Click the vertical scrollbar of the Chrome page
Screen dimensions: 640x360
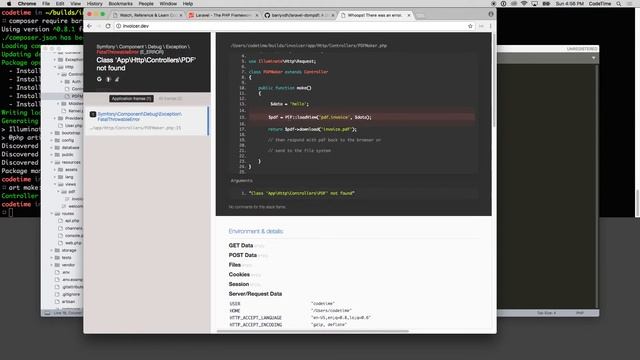click(494, 79)
